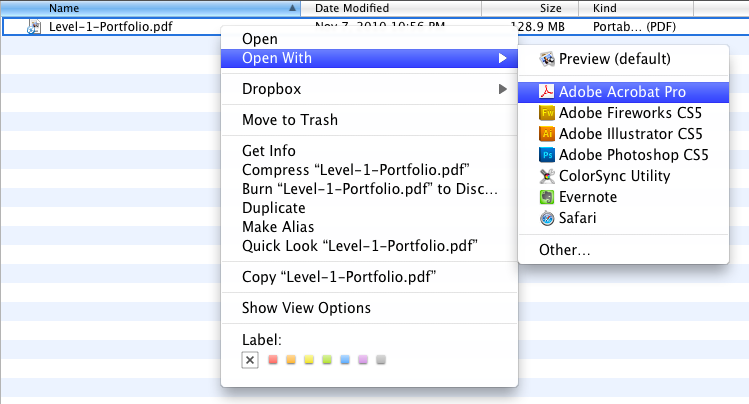Choose Get Info from the context menu
The width and height of the screenshot is (749, 404).
268,151
